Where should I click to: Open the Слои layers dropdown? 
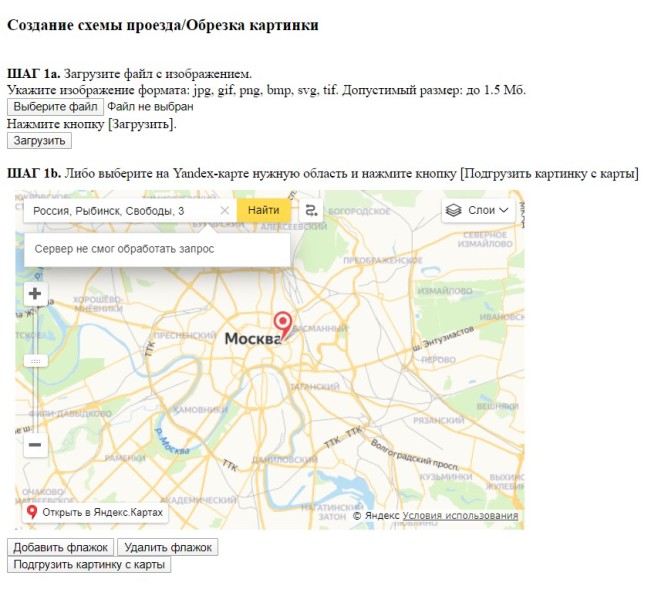pyautogui.click(x=478, y=211)
